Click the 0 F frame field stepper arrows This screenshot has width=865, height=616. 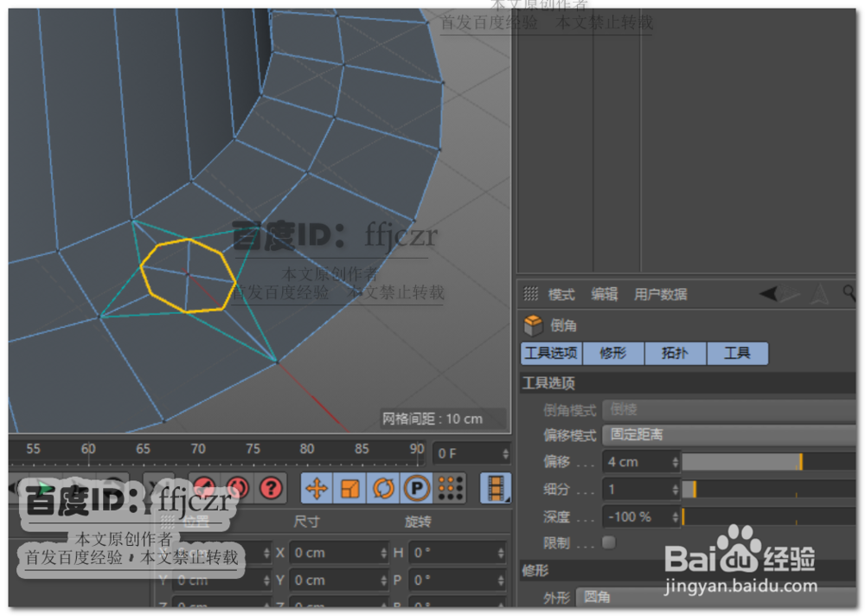[505, 453]
